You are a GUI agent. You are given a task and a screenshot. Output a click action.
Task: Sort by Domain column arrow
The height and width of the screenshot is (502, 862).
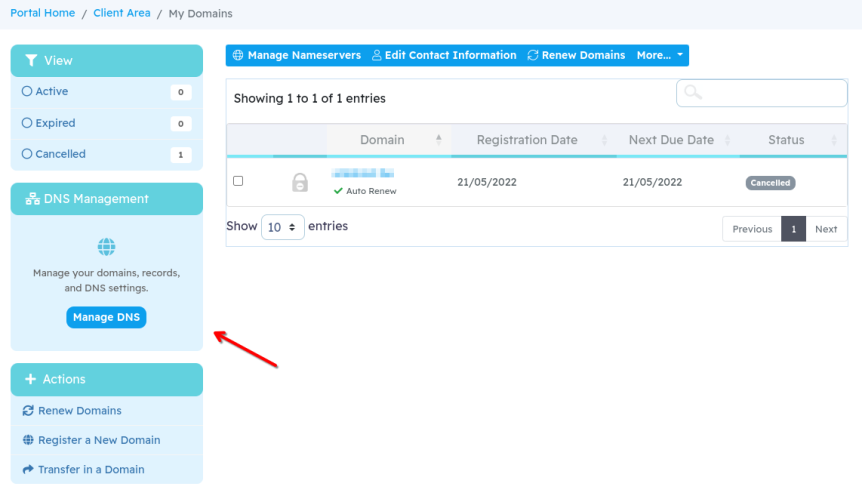438,140
